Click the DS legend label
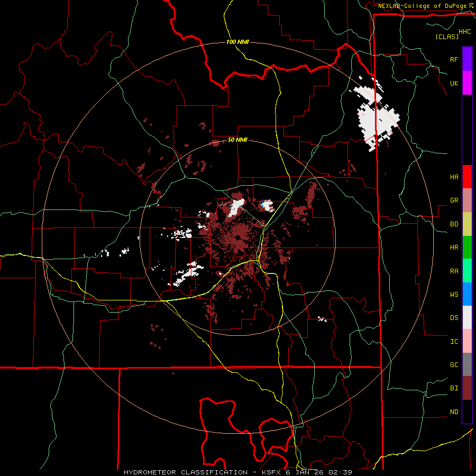 [x=454, y=318]
